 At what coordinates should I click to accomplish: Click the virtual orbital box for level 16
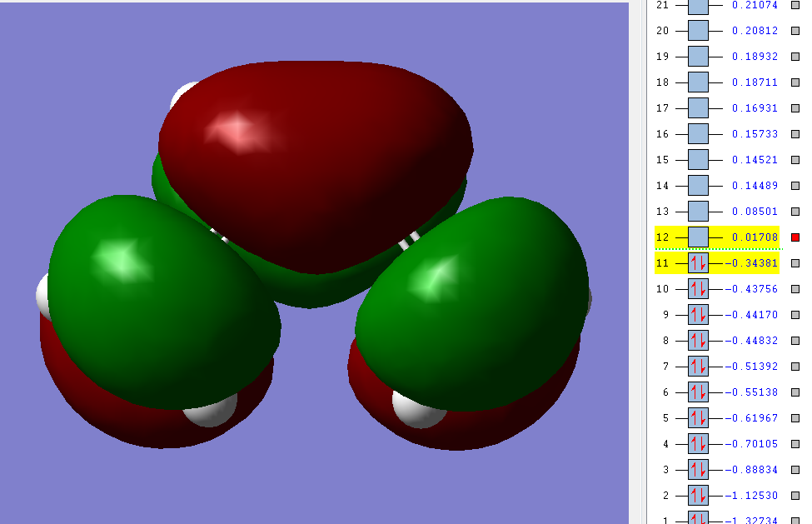point(698,134)
